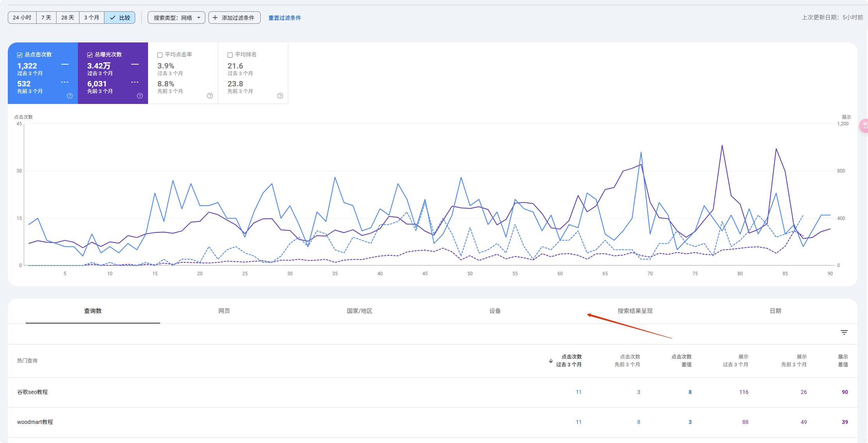Sort by 点击次数 差值 column
868x443 pixels.
tap(681, 360)
